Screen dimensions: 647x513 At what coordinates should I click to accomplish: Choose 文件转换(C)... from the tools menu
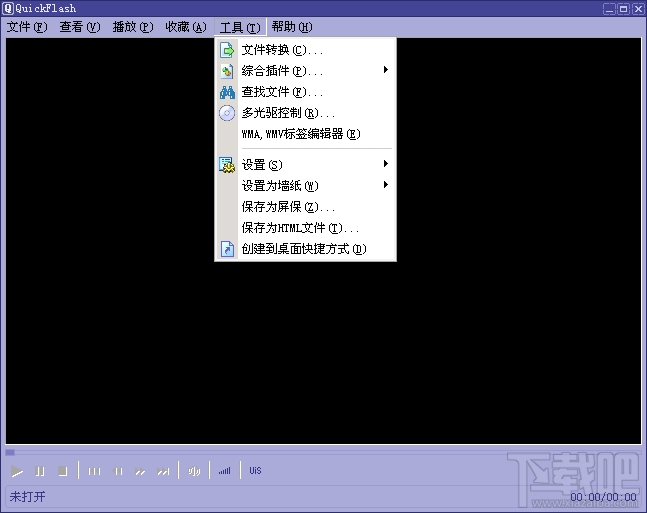[x=305, y=50]
